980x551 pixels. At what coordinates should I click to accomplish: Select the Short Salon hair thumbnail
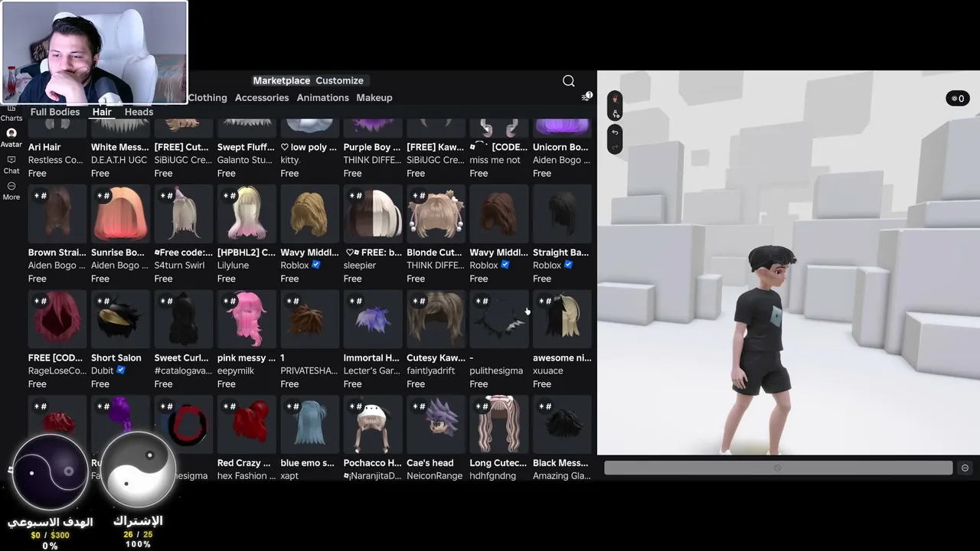[120, 320]
